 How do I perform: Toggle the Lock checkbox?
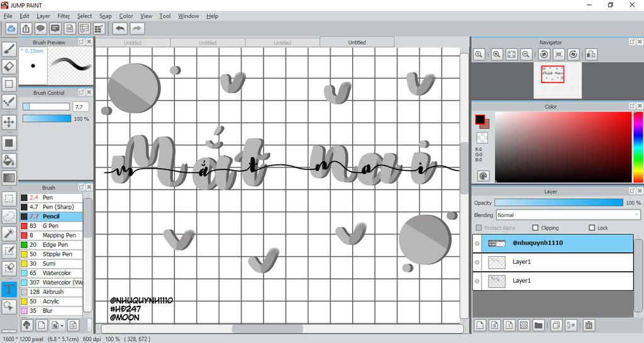pyautogui.click(x=592, y=228)
